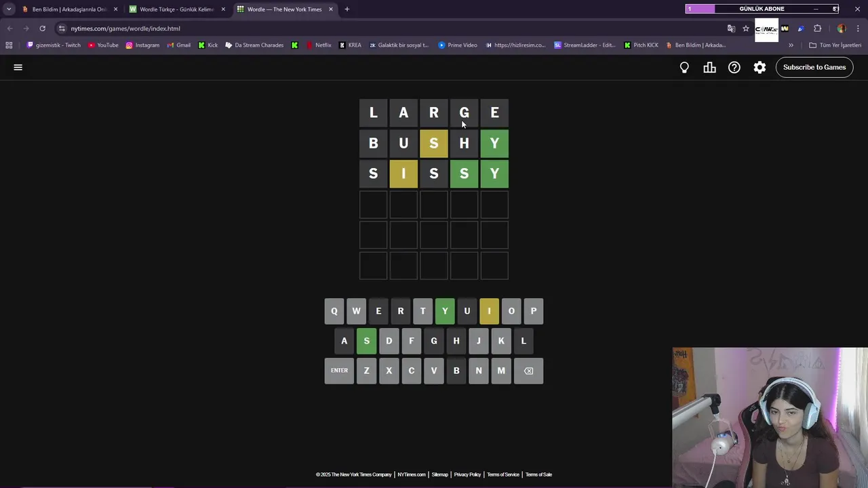Open the apps grid in bookmarks bar
This screenshot has height=488, width=868.
point(9,45)
